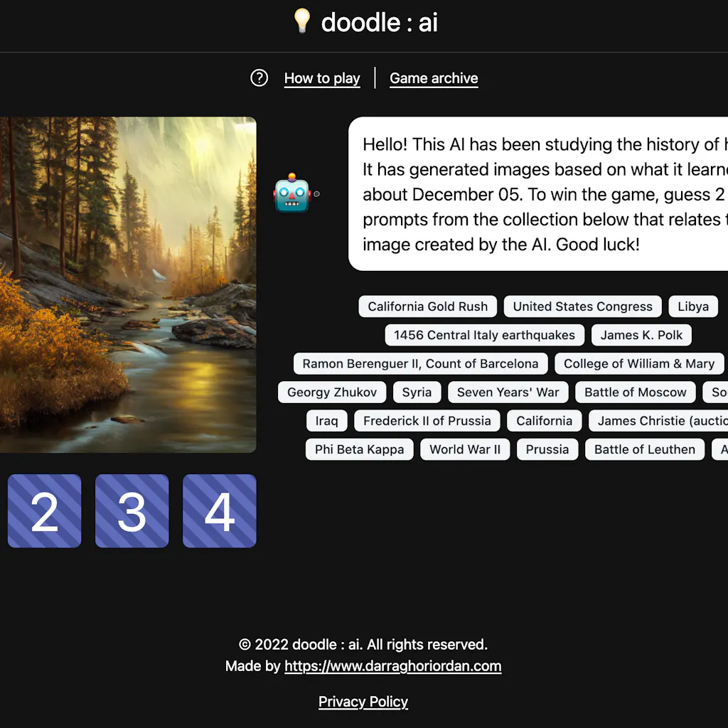
Task: Select the James K. Polk option
Action: [x=641, y=335]
